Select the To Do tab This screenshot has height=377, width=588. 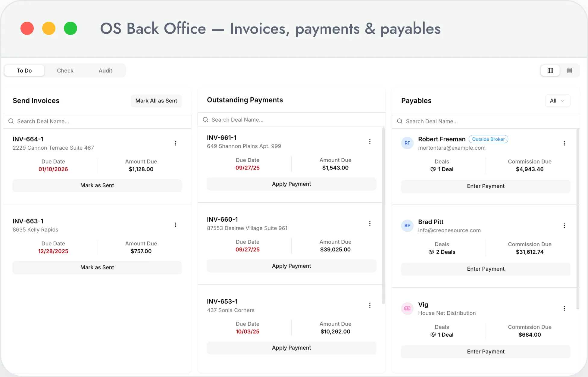(24, 70)
